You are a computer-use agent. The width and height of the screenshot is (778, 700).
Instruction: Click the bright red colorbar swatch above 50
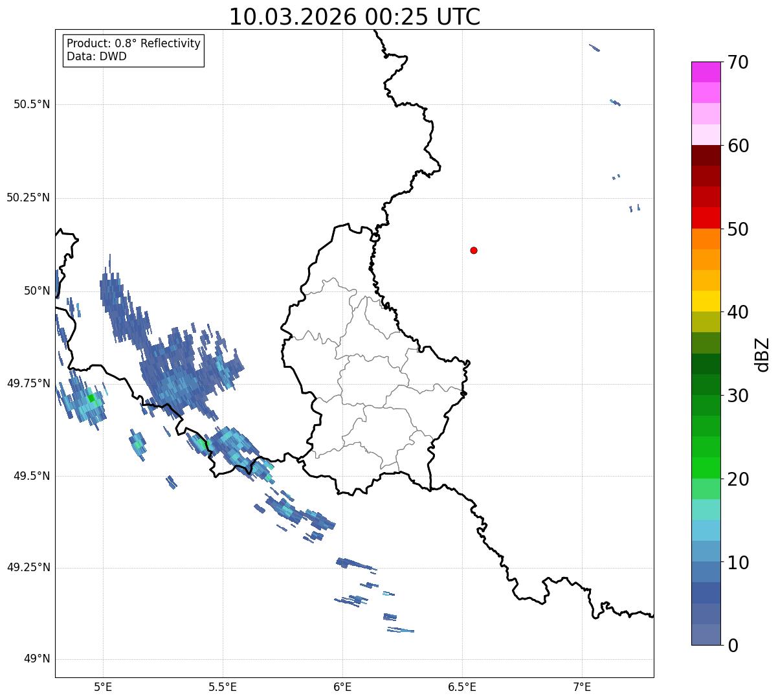[706, 218]
